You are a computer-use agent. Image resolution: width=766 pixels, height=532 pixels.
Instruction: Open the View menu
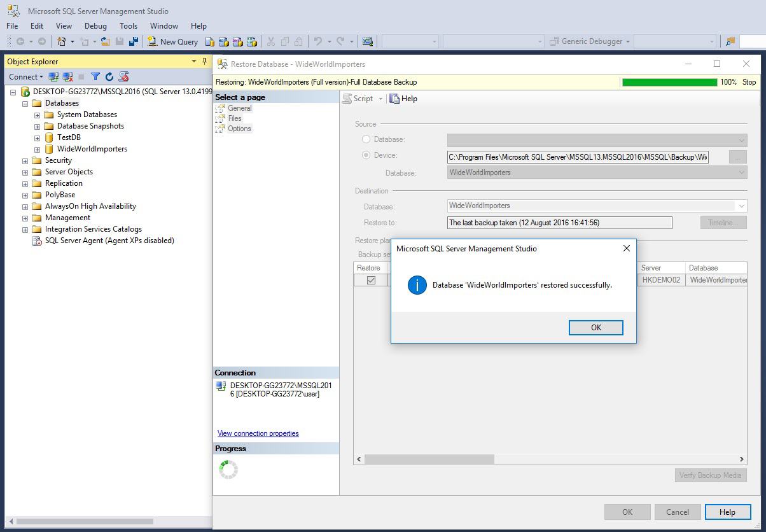click(64, 26)
